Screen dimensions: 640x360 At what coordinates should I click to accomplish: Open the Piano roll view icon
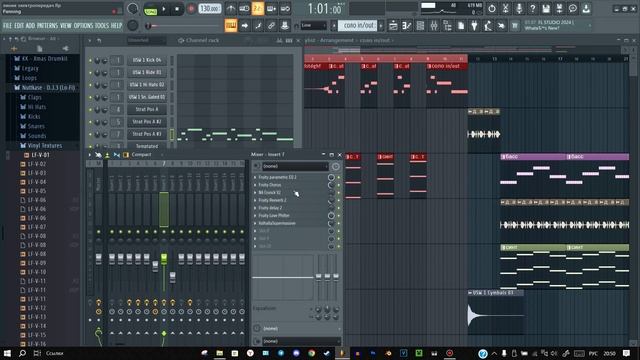pos(407,26)
